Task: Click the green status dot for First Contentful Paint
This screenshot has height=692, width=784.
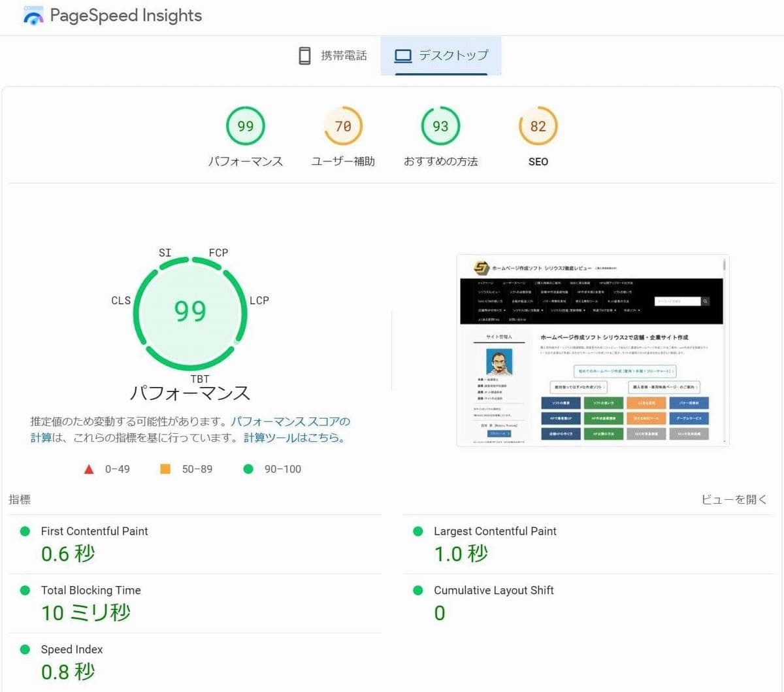Action: pyautogui.click(x=25, y=531)
